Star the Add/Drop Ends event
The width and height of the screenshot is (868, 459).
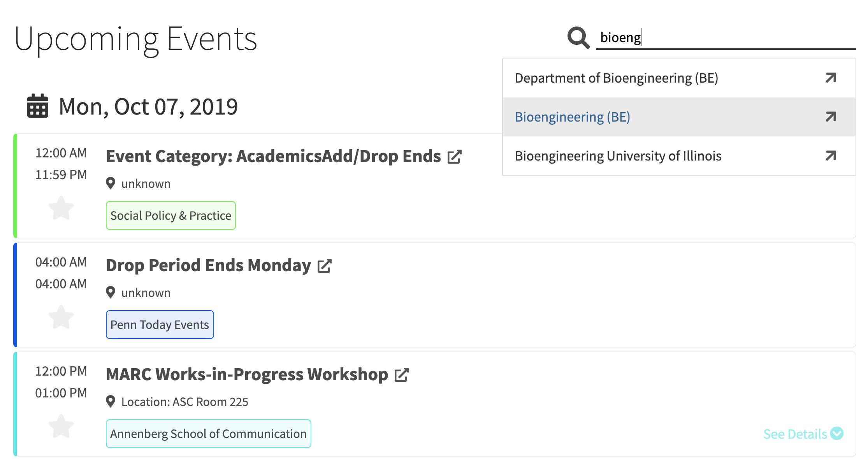click(61, 208)
